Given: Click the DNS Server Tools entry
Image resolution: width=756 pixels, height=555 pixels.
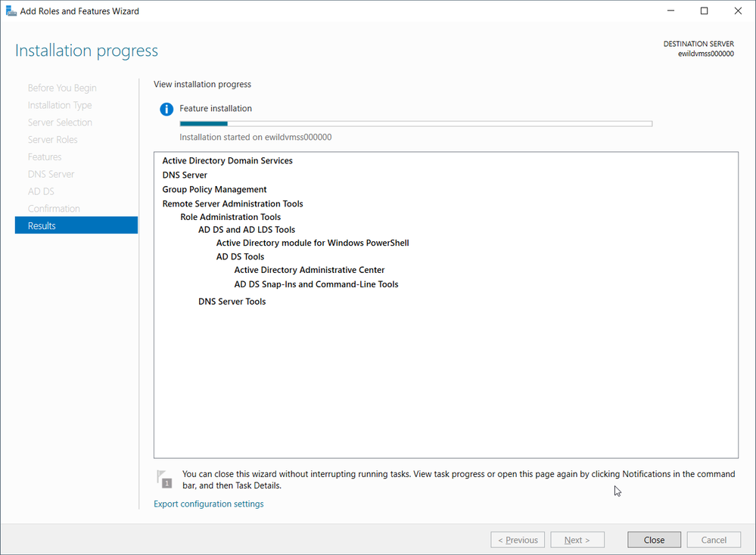Looking at the screenshot, I should (x=232, y=302).
